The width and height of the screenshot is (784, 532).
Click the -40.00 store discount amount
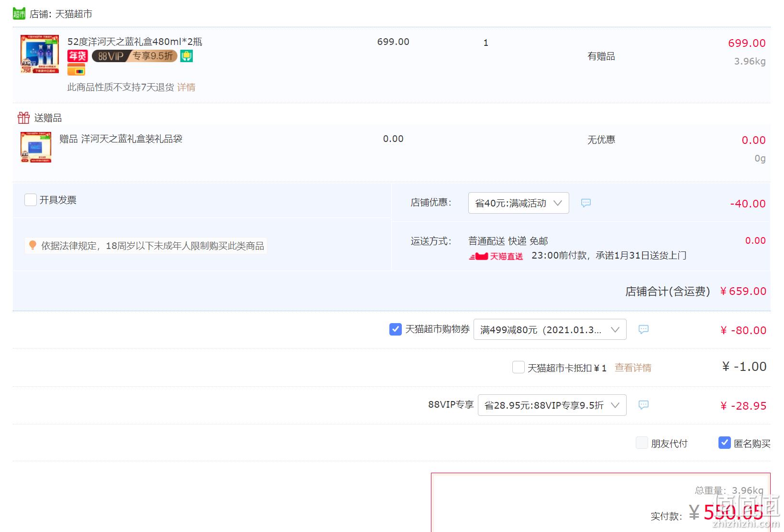click(748, 204)
